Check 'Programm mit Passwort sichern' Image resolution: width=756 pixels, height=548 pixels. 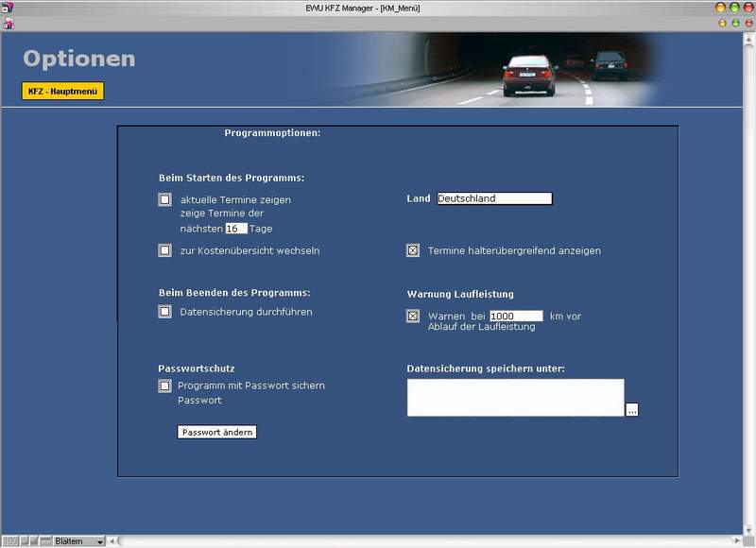164,385
